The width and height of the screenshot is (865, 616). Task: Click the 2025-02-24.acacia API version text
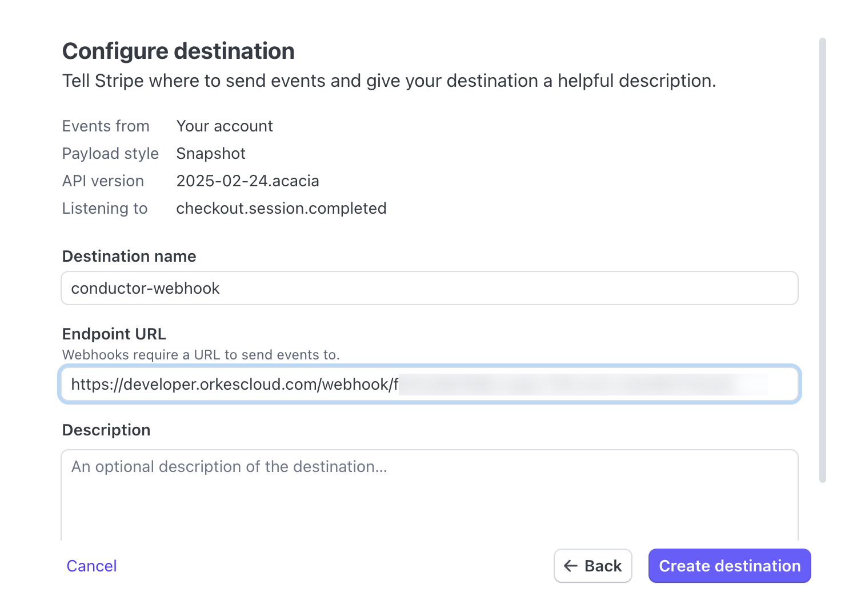pos(248,181)
